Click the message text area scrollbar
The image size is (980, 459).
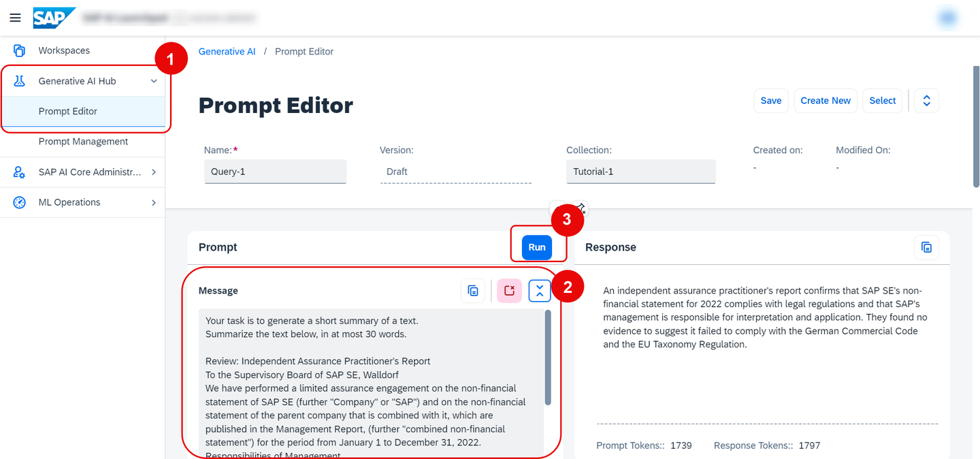point(547,358)
